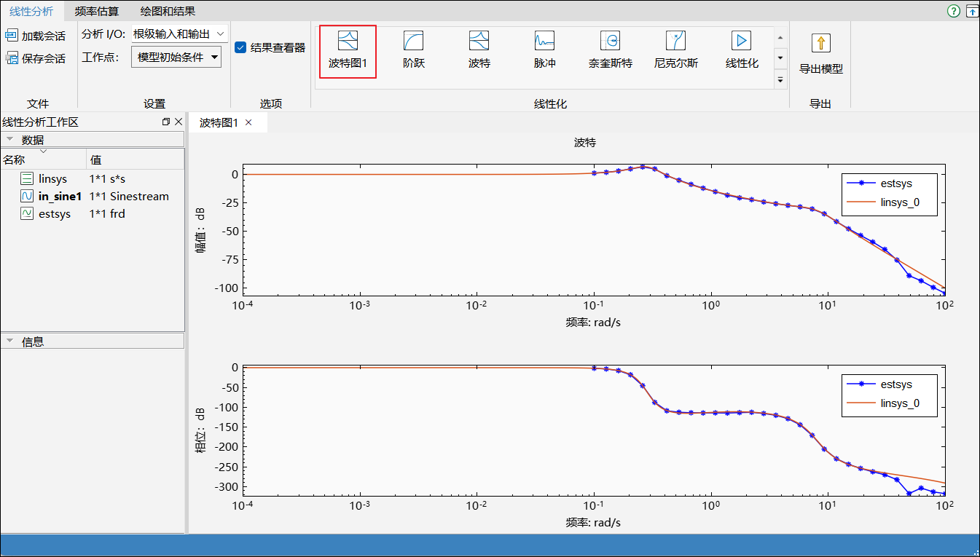
Task: Expand the linearization plot gallery
Action: click(x=780, y=79)
